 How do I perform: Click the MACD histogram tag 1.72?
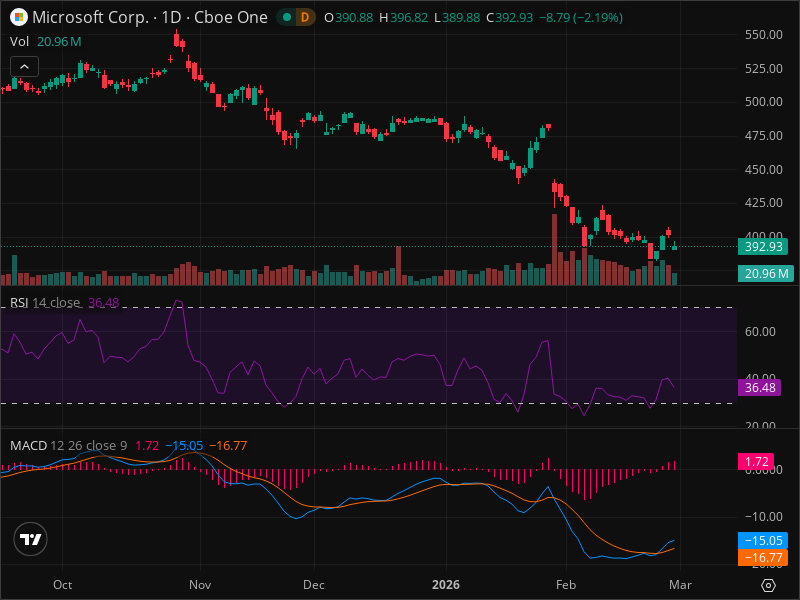pos(756,462)
